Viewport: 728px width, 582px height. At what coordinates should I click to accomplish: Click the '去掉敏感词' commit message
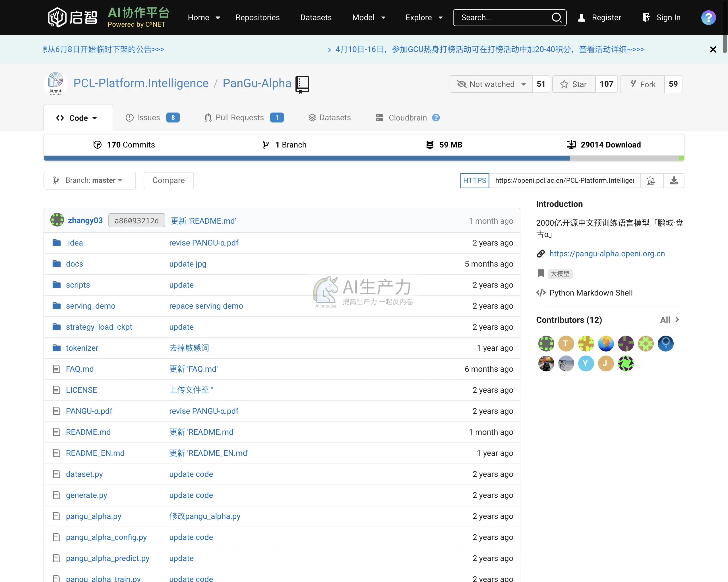pos(189,348)
